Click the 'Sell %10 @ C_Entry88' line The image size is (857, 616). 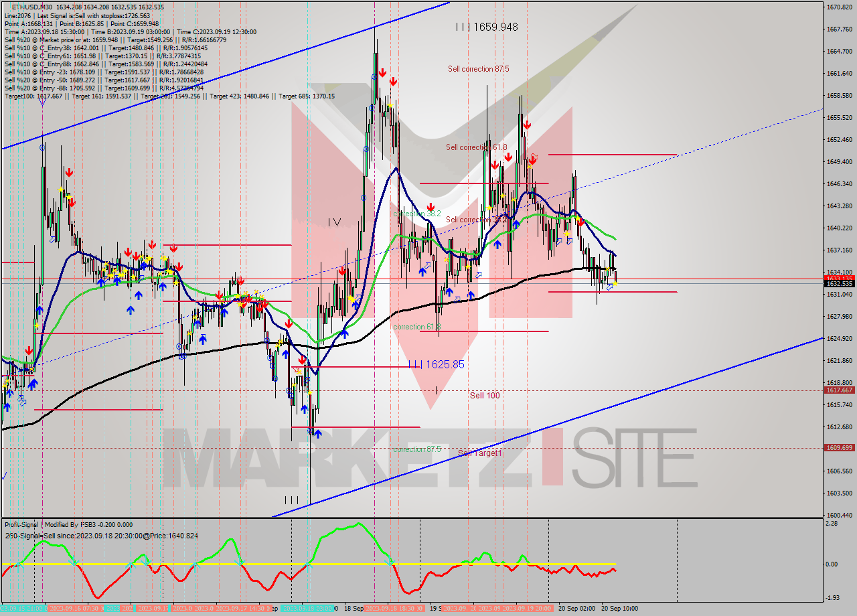(x=106, y=64)
